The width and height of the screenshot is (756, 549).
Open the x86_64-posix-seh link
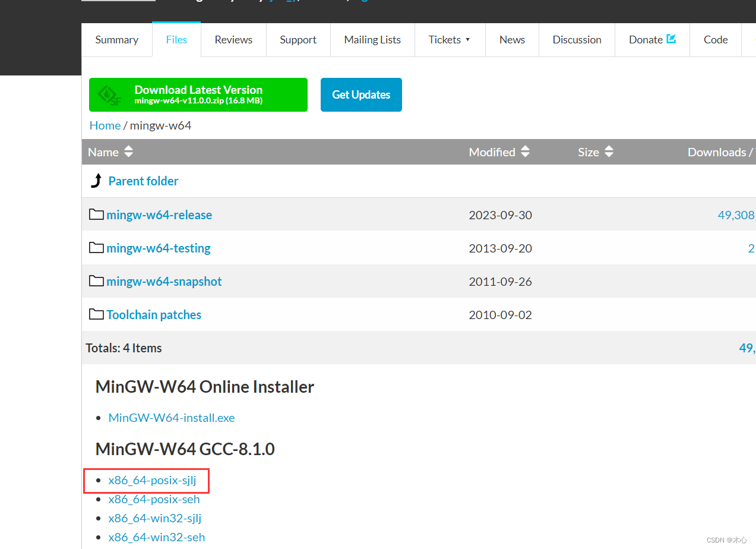pyautogui.click(x=154, y=499)
